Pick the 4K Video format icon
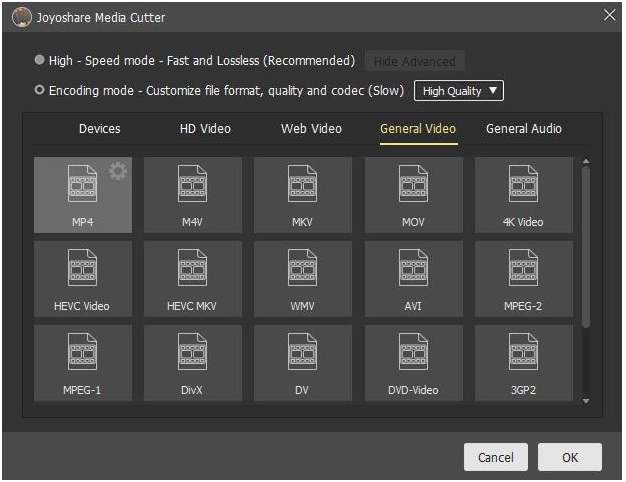The height and width of the screenshot is (482, 626). coord(523,194)
